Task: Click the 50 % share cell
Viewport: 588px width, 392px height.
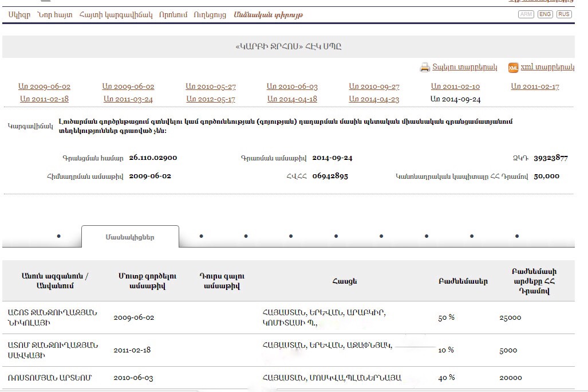Action: [446, 317]
